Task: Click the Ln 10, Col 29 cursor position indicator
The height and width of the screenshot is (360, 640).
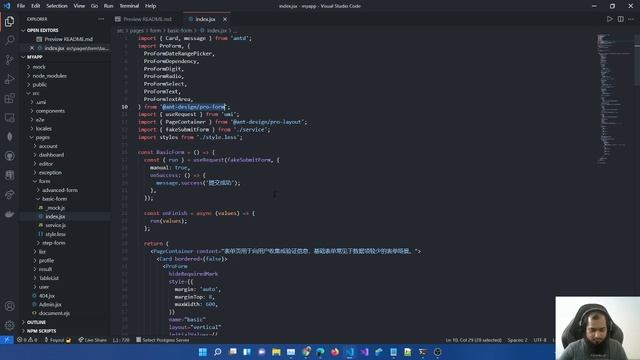Action: [x=473, y=340]
